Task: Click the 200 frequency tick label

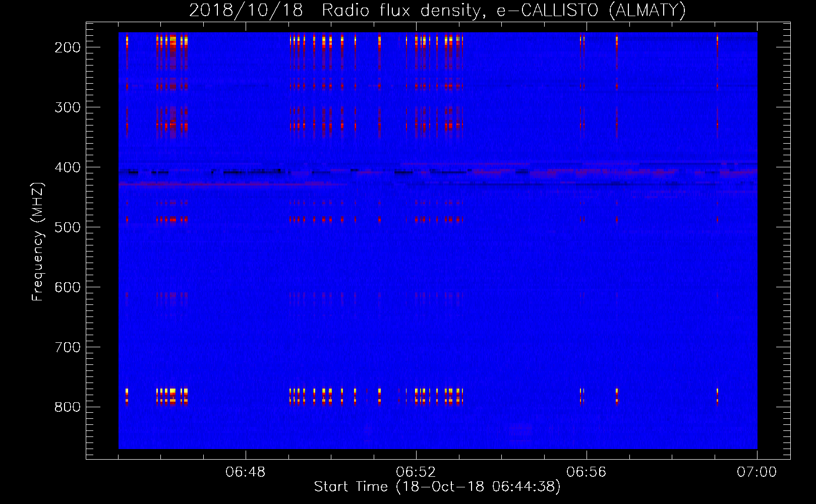Action: (x=68, y=47)
